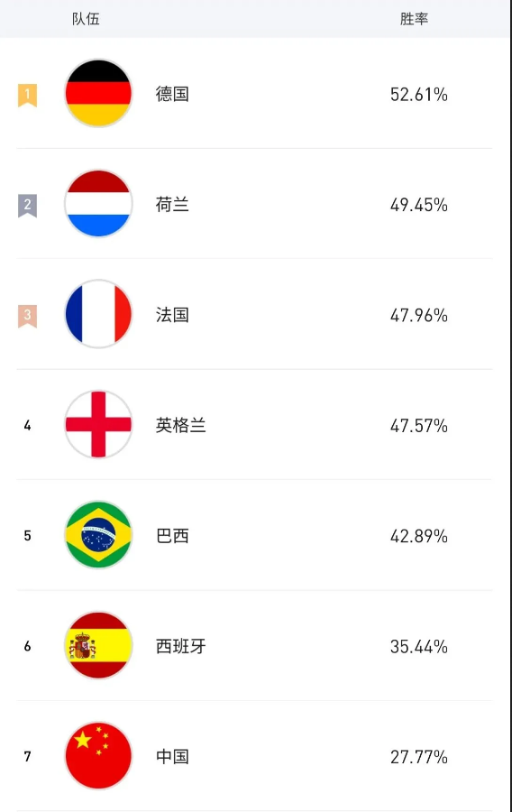Tap the England flag icon
This screenshot has height=812, width=512.
[x=98, y=425]
